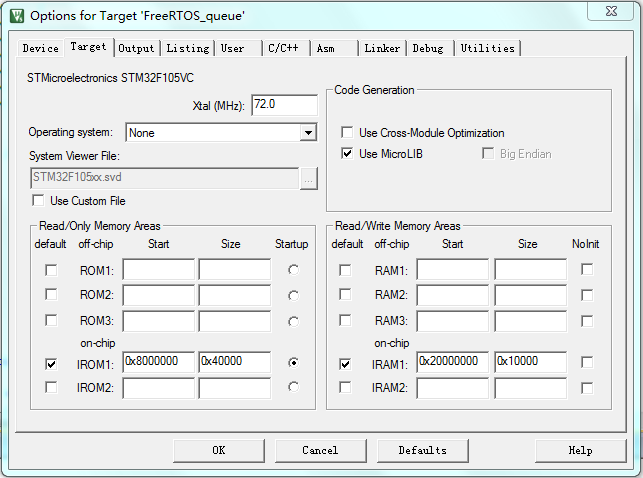Close the Options for Target dialog
The height and width of the screenshot is (478, 643).
tap(611, 11)
